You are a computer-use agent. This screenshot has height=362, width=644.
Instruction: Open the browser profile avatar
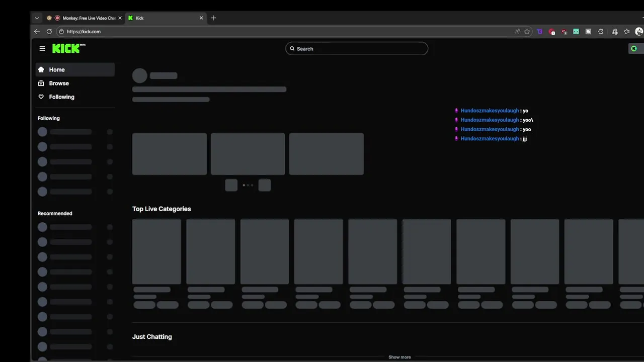tap(639, 31)
